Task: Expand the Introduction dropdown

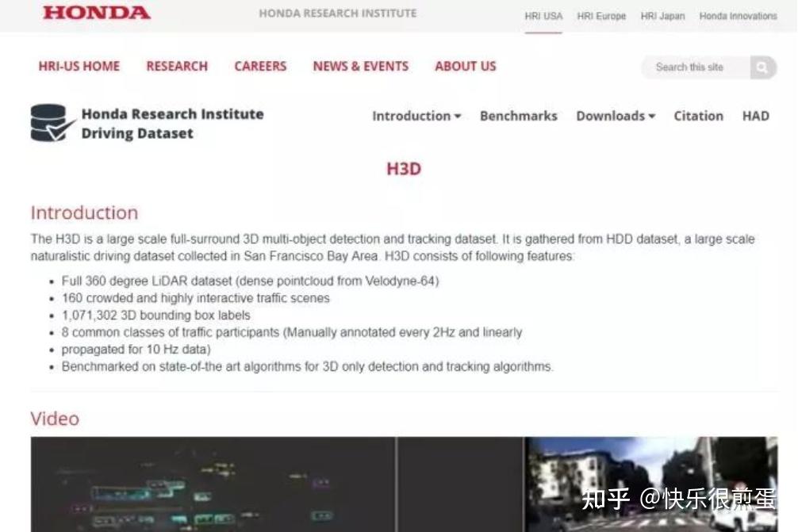Action: click(416, 116)
